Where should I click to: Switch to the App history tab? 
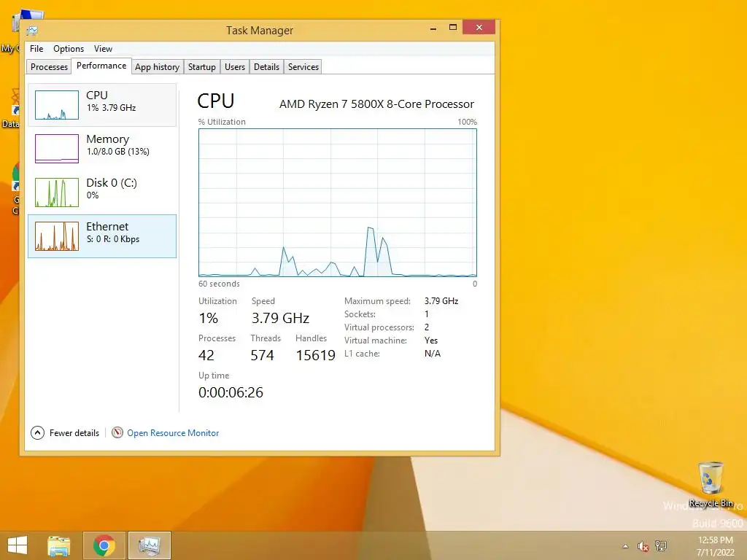coord(158,66)
